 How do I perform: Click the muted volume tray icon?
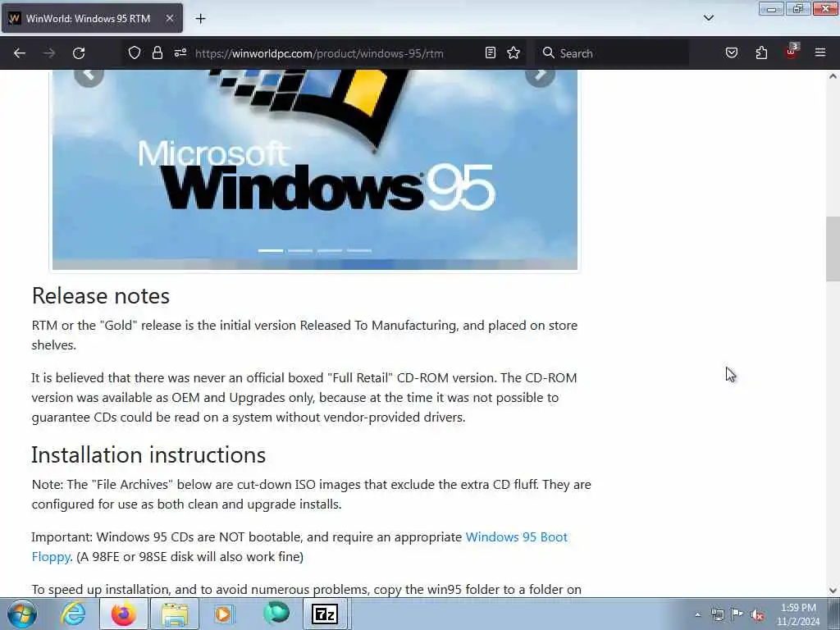point(757,614)
